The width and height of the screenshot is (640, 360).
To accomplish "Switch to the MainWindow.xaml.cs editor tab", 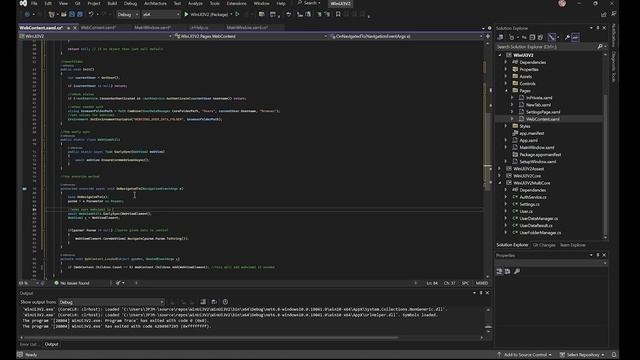I will coord(247,28).
